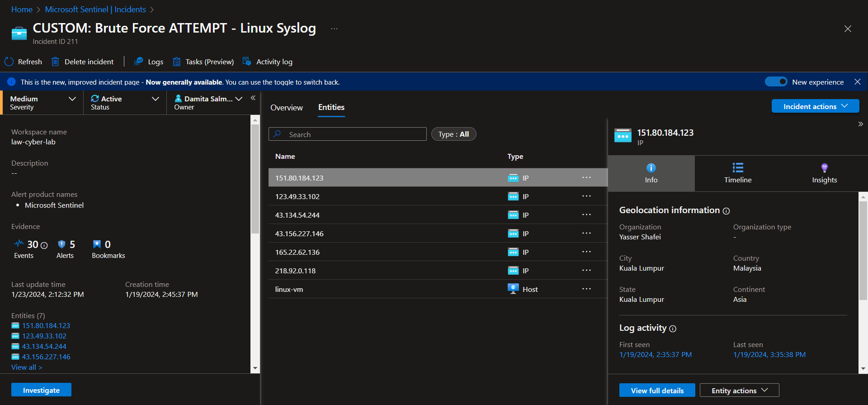Select the linux-vm host entity row
Image resolution: width=868 pixels, height=405 pixels.
click(438, 289)
